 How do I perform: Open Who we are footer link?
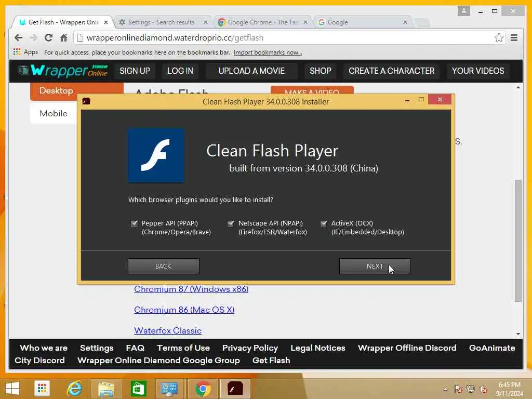pyautogui.click(x=44, y=348)
